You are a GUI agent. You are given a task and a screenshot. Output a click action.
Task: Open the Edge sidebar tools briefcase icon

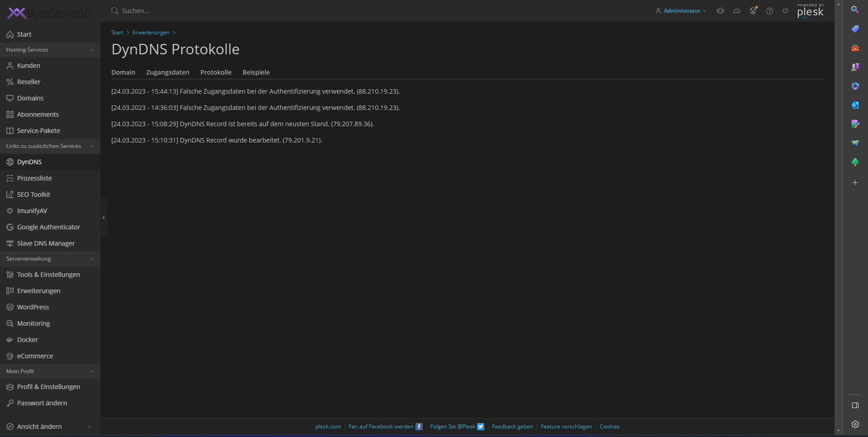point(855,48)
